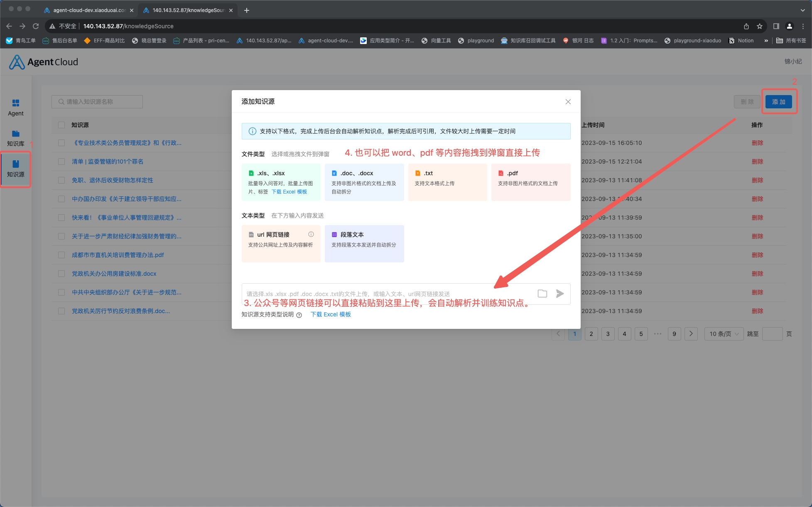Viewport: 812px width, 507px height.
Task: Click pagination ellipsis to jump pages
Action: click(657, 334)
